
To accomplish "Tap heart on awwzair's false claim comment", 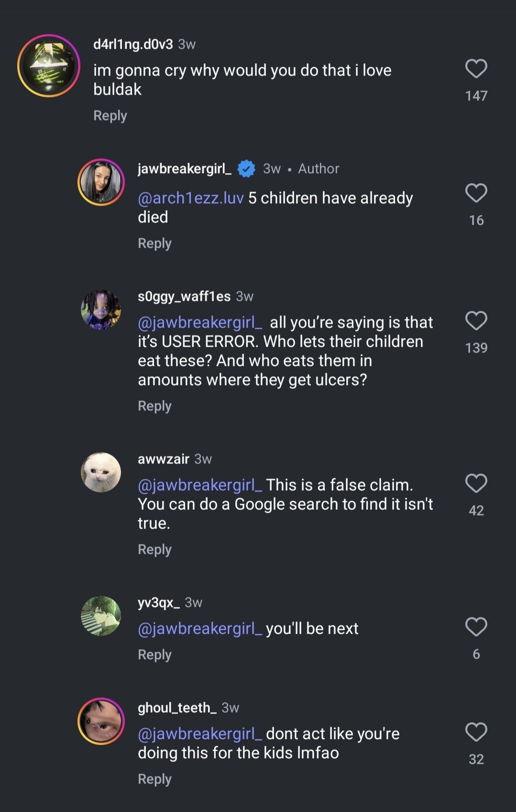I will pyautogui.click(x=476, y=483).
